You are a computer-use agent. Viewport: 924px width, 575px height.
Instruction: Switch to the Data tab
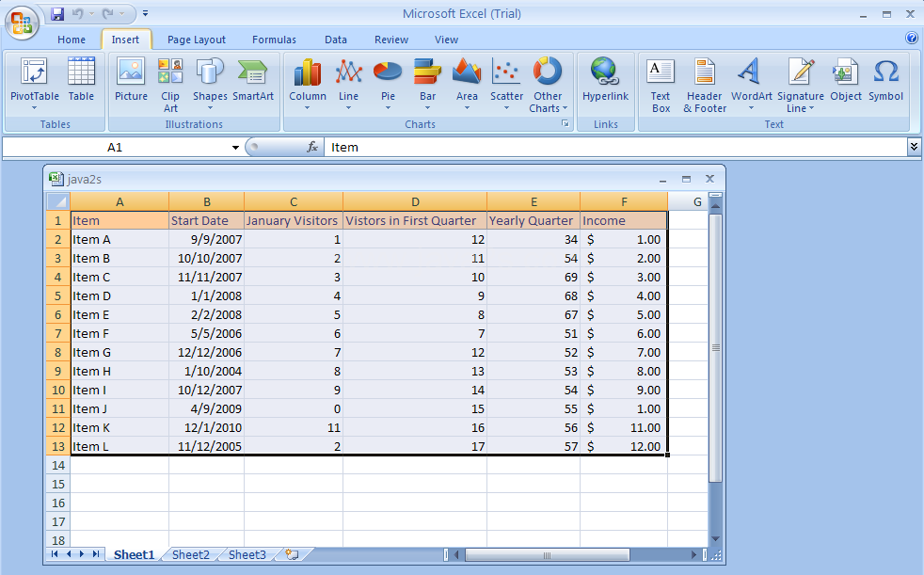pyautogui.click(x=335, y=40)
